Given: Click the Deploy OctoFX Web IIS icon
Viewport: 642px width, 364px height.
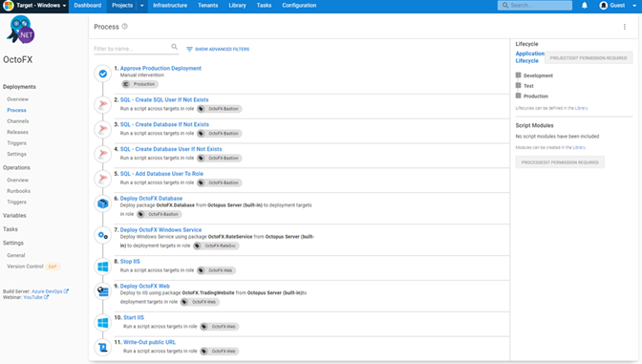Looking at the screenshot, I should coord(103,291).
